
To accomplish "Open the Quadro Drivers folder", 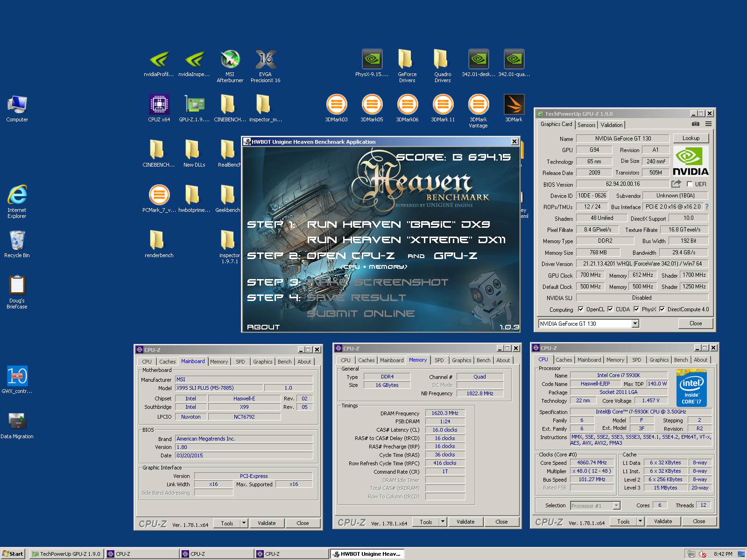I will [x=443, y=66].
